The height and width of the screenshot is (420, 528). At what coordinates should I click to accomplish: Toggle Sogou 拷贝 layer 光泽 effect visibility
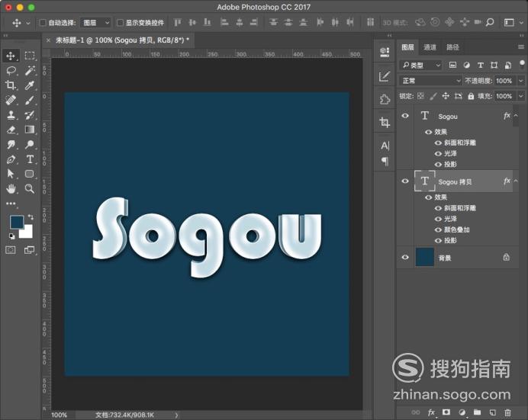tap(438, 219)
